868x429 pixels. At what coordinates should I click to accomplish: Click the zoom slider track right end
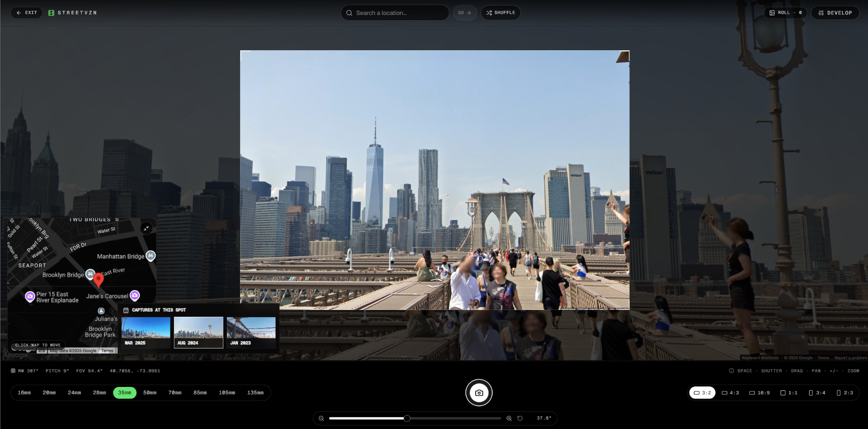click(499, 419)
